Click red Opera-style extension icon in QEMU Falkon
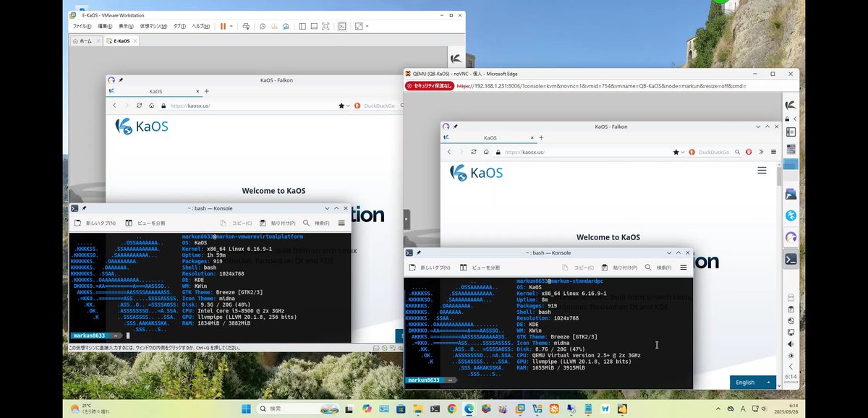This screenshot has width=868, height=418. pos(749,152)
